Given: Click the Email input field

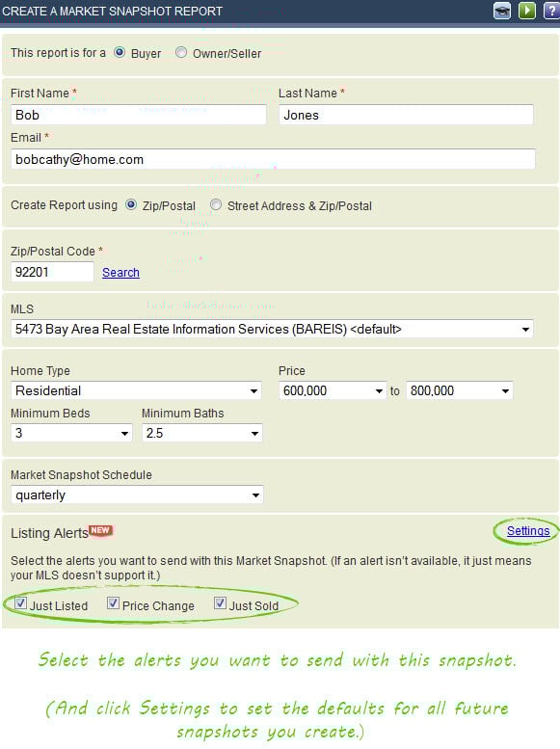Looking at the screenshot, I should point(273,159).
